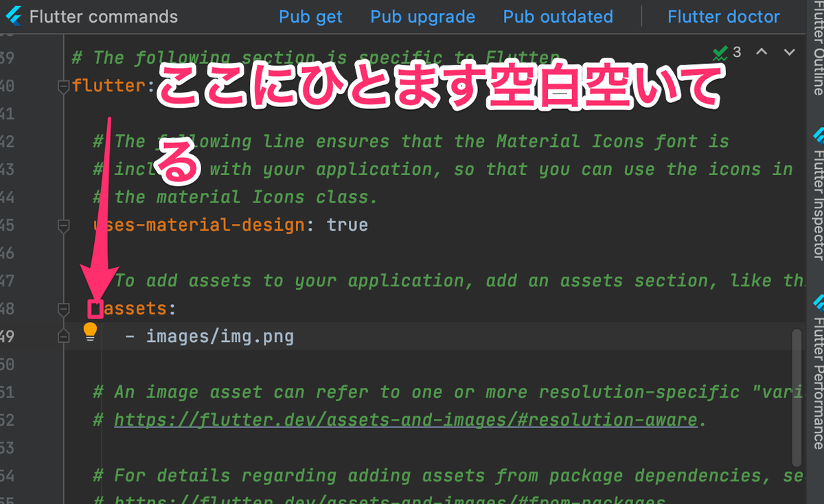Screen dimensions: 824x504
Task: Click comment 'For details regarding adding assets'
Action: 448,475
